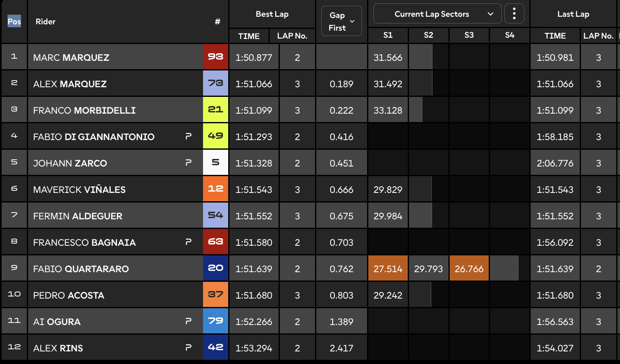Viewport: 620px width, 364px height.
Task: Click pit icon next to Johann Zarco
Action: 188,163
